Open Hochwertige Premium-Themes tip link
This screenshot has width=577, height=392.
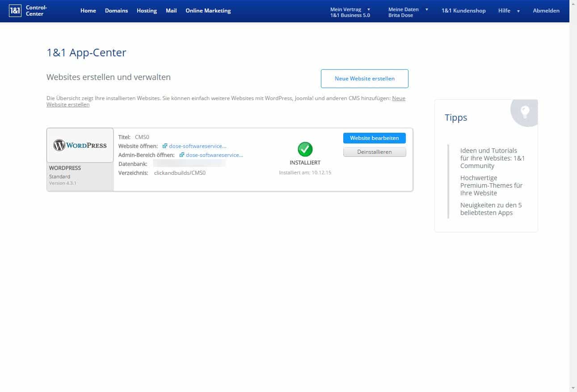(491, 185)
